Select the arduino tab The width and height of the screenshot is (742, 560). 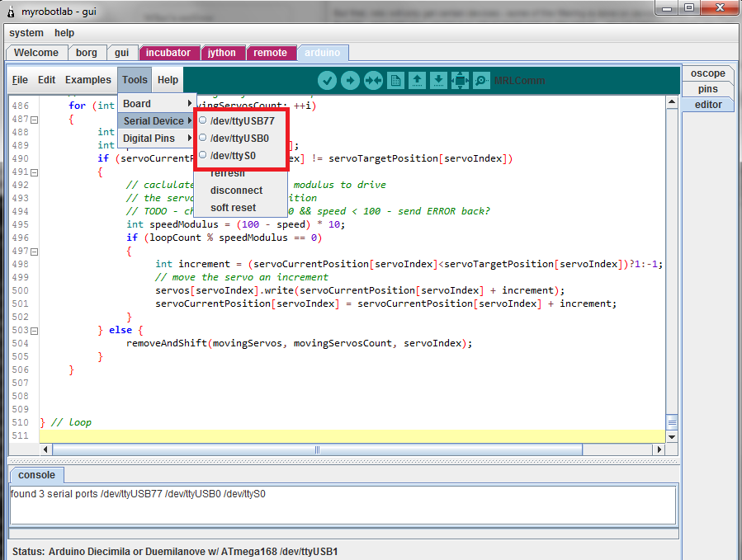pyautogui.click(x=322, y=53)
